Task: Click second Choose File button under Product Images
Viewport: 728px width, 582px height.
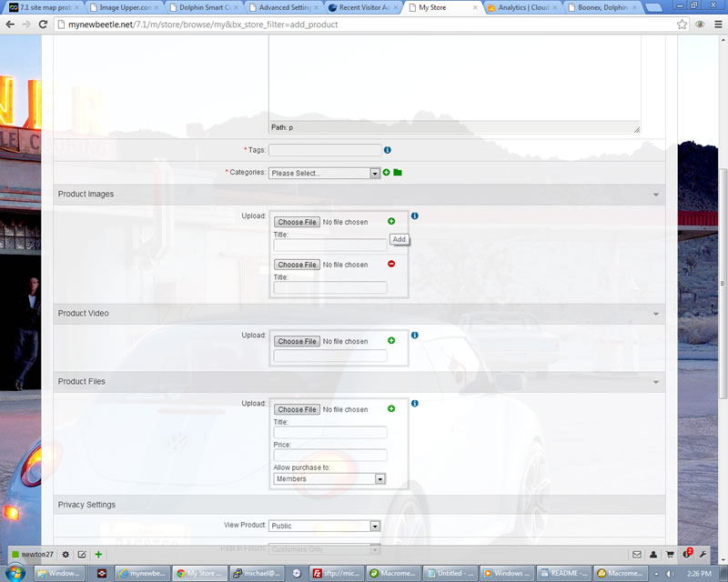Action: (297, 265)
